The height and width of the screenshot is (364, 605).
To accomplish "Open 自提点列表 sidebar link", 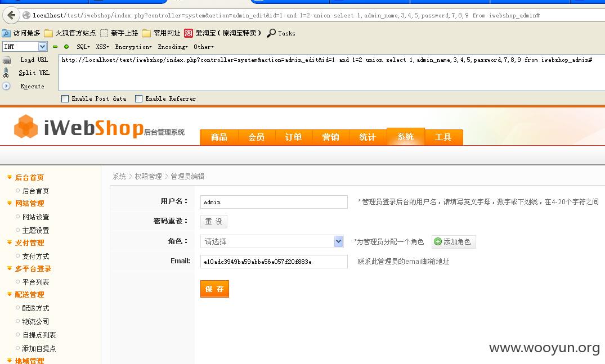I will click(x=39, y=335).
